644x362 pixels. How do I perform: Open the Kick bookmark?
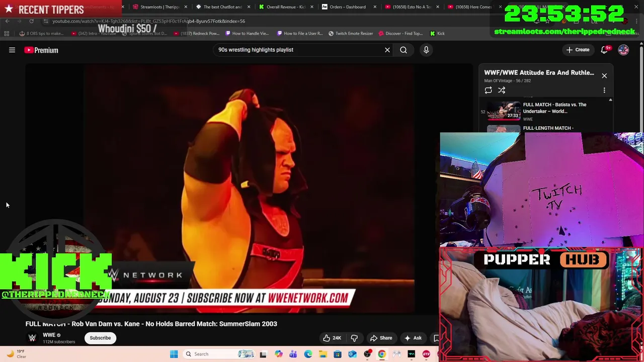click(x=437, y=34)
